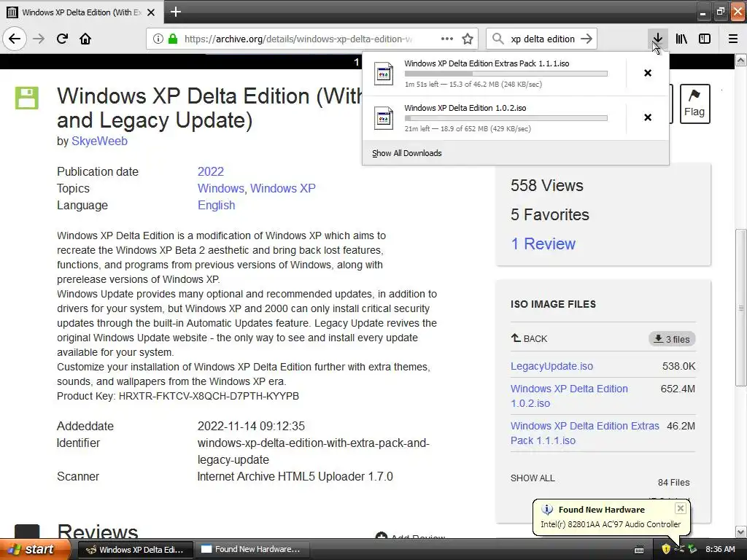Cancel the Delta Edition 1.0.2.iso download
Screen dimensions: 747x560
pyautogui.click(x=648, y=117)
